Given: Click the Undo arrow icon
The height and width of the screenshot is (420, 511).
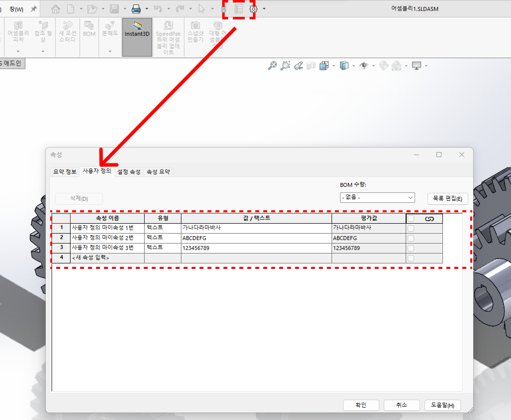Looking at the screenshot, I should (x=158, y=9).
